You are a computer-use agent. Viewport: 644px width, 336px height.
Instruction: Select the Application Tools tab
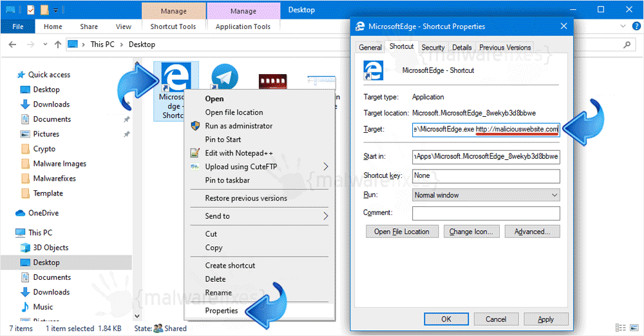[243, 26]
